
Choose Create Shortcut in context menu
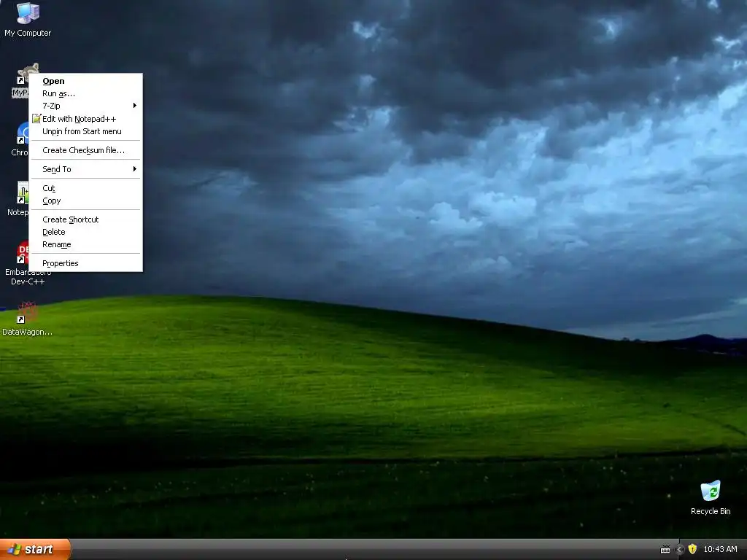coord(86,219)
